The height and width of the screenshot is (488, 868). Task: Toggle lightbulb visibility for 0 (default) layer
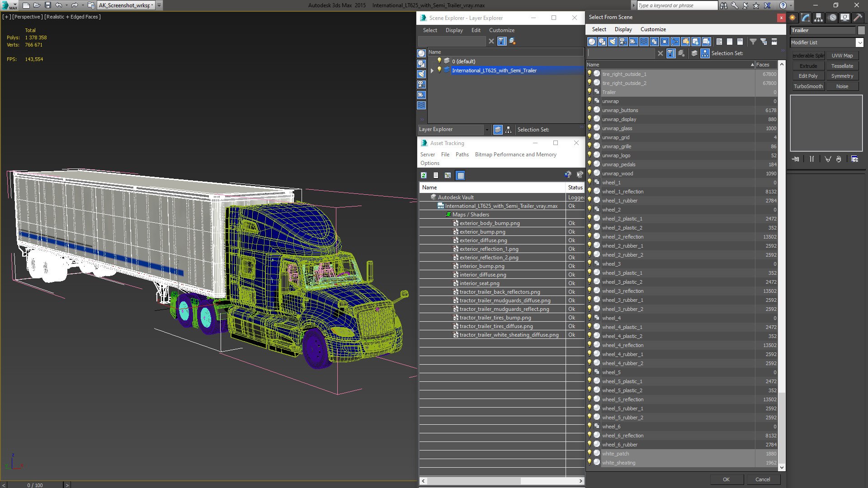coord(439,61)
